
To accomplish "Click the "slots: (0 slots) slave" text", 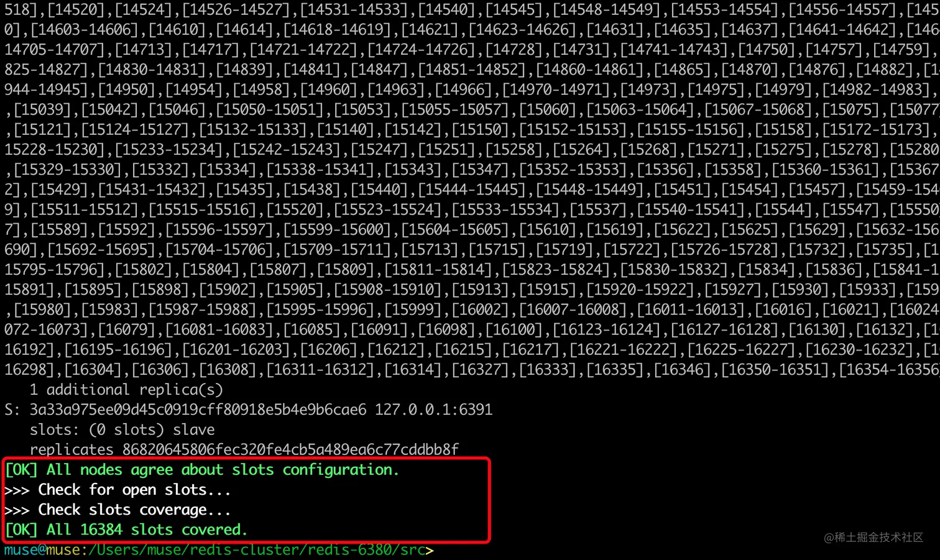I will 122,429.
